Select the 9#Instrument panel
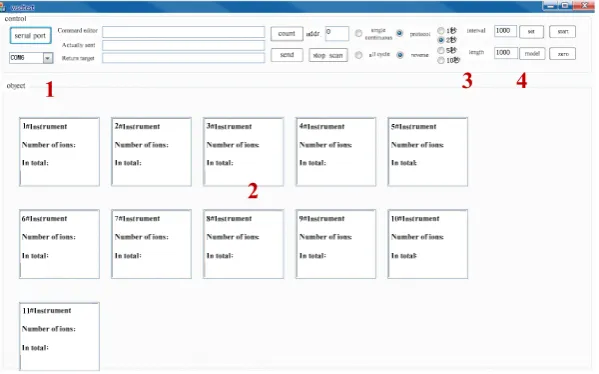The height and width of the screenshot is (374, 599). coord(336,244)
